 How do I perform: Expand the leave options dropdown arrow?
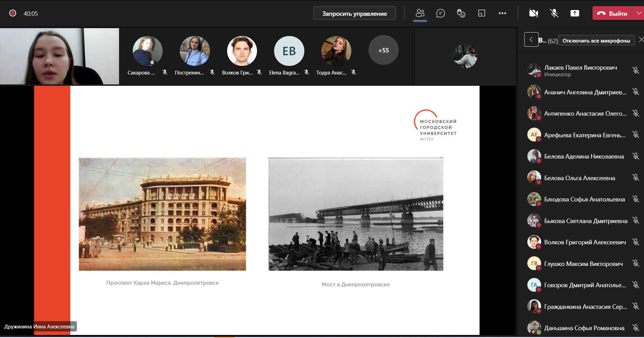[639, 13]
